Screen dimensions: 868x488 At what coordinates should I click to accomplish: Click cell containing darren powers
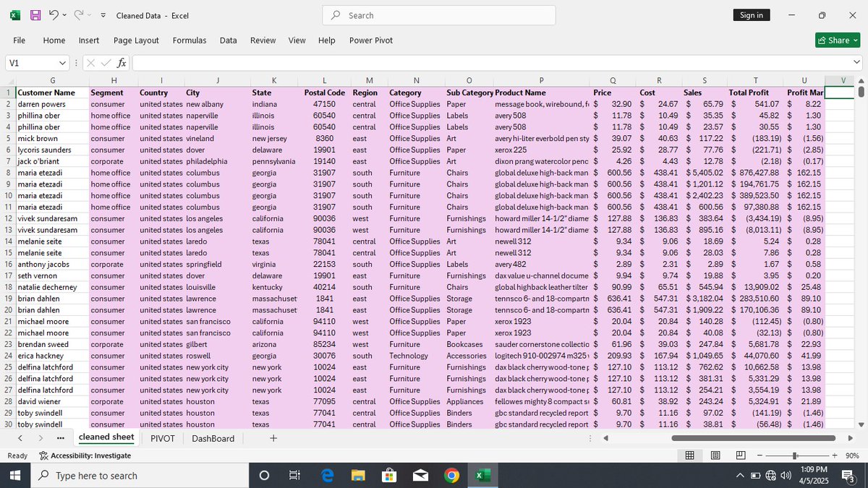click(52, 104)
